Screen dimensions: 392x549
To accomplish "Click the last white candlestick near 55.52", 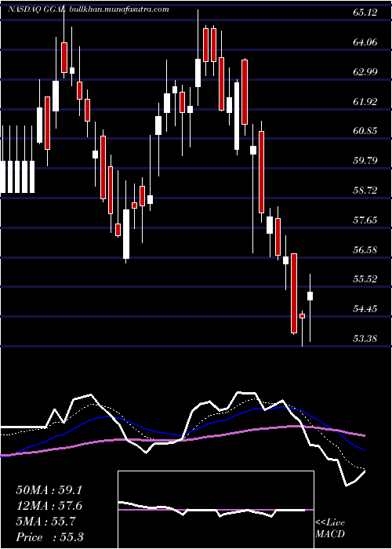I will 310,296.
